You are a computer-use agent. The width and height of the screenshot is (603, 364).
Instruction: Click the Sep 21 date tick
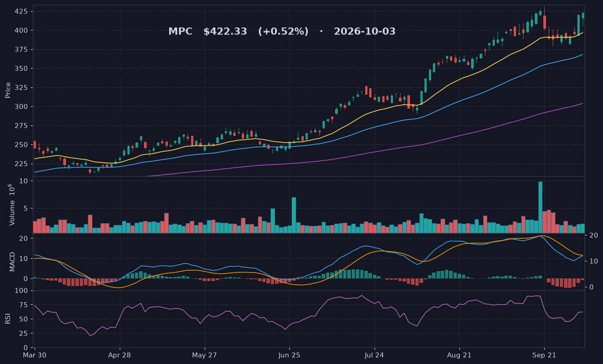[x=544, y=355]
